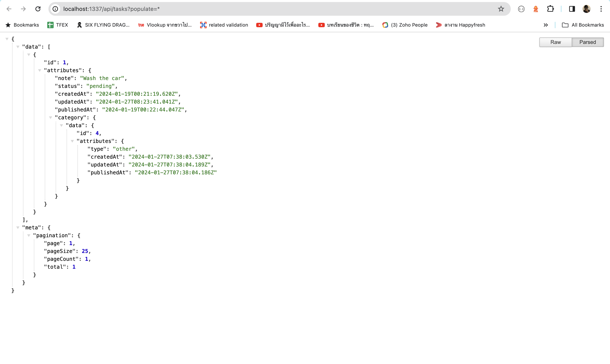Collapse the "pagination" object
610x364 pixels.
point(29,235)
